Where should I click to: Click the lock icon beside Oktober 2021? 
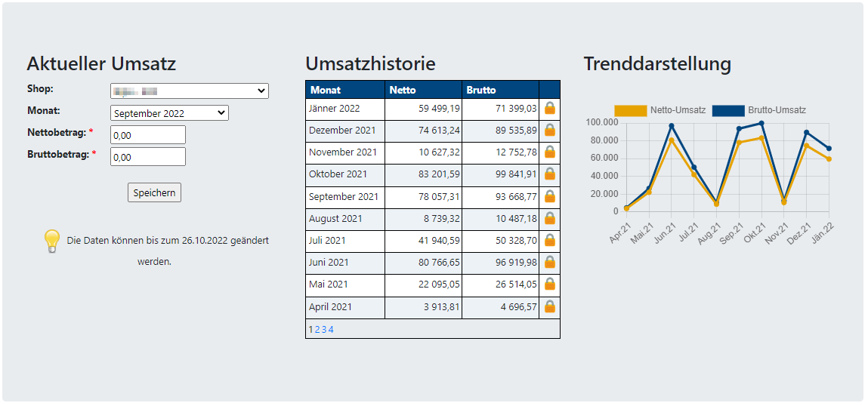[550, 174]
